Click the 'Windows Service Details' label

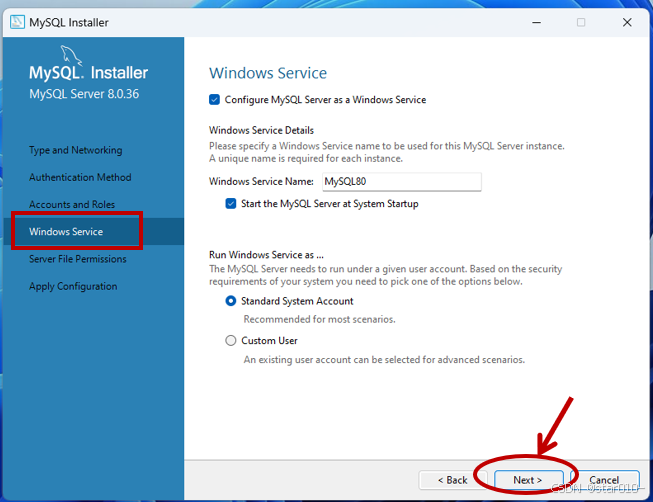click(x=262, y=130)
